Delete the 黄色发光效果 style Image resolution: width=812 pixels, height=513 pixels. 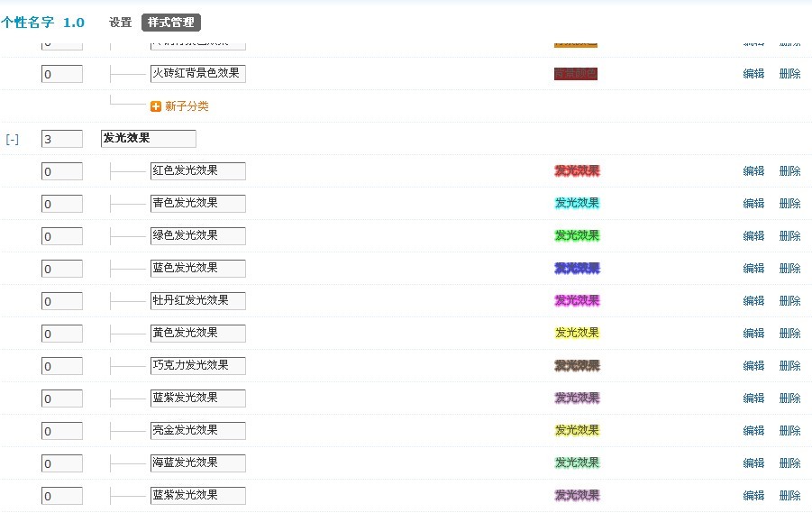[789, 333]
